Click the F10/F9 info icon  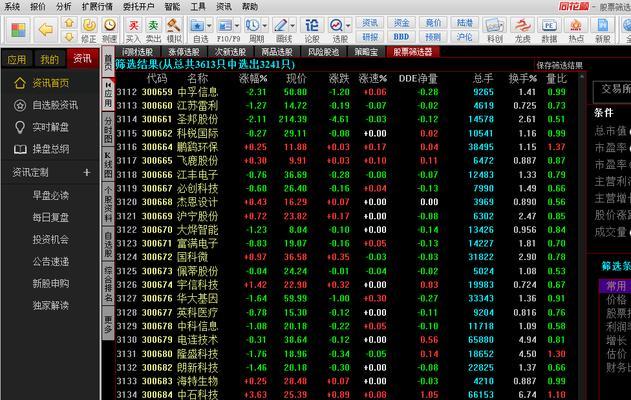click(225, 25)
